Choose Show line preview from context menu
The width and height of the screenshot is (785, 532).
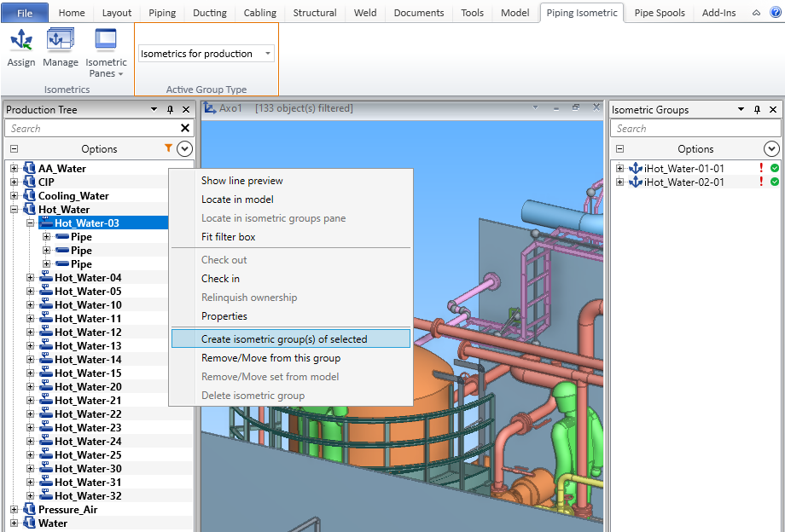(x=241, y=181)
